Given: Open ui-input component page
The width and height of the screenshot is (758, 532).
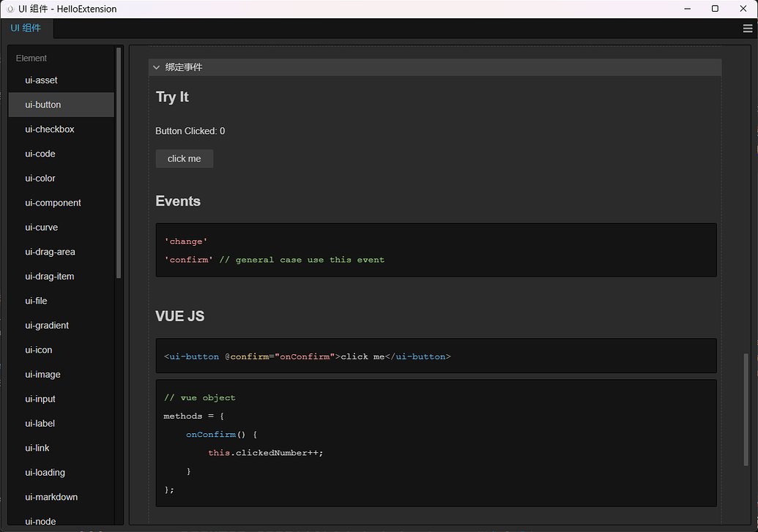Looking at the screenshot, I should coord(40,399).
